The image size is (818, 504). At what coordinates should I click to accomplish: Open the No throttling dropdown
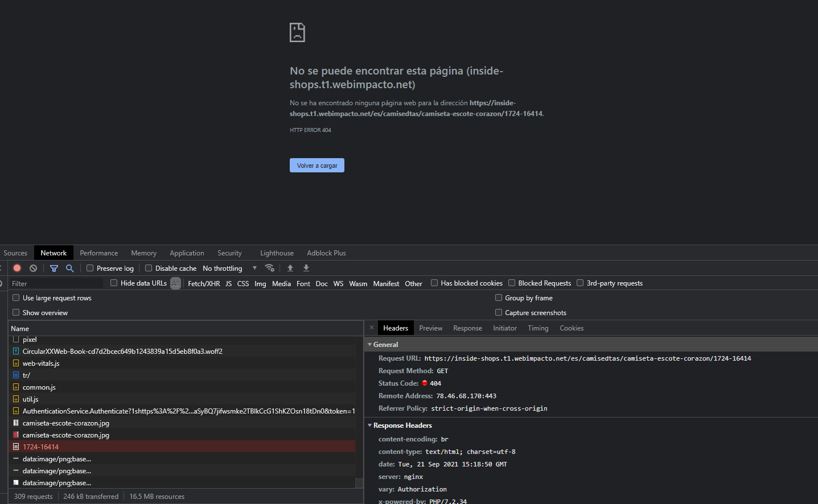click(229, 268)
